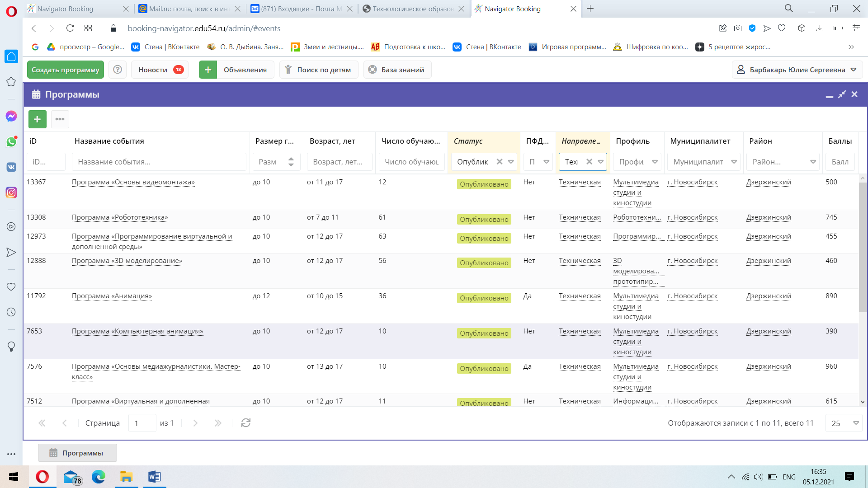The image size is (868, 488).
Task: Click the group size stepper arrows
Action: point(291,162)
